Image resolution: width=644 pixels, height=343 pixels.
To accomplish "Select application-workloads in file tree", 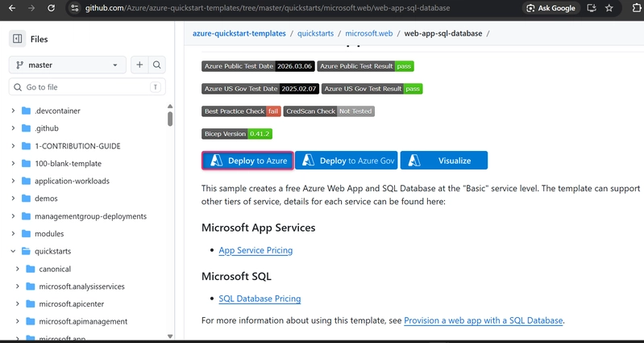I will pyautogui.click(x=73, y=181).
